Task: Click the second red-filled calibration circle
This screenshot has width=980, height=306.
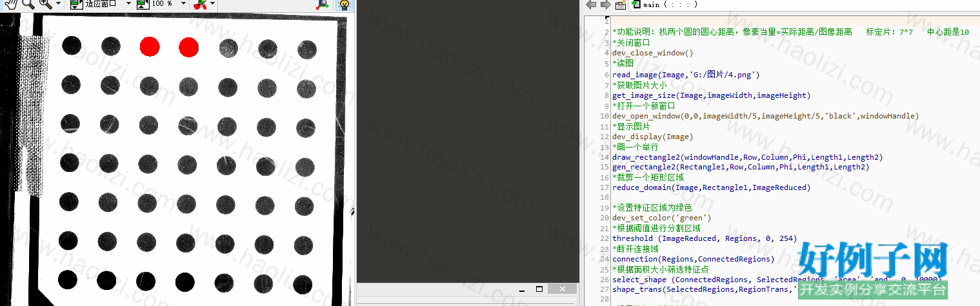Action: coord(188,47)
